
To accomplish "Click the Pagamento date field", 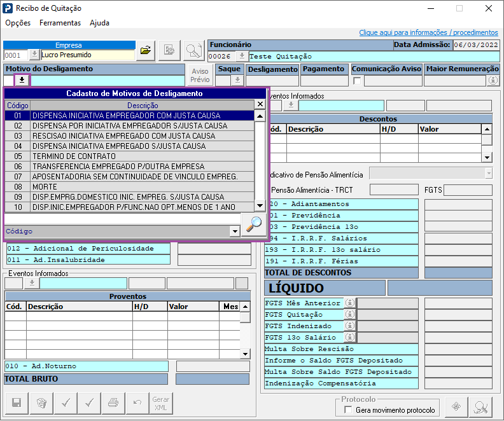I will (325, 81).
